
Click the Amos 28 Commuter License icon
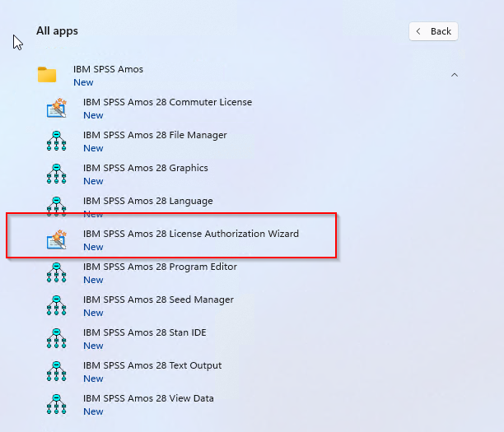[x=57, y=109]
